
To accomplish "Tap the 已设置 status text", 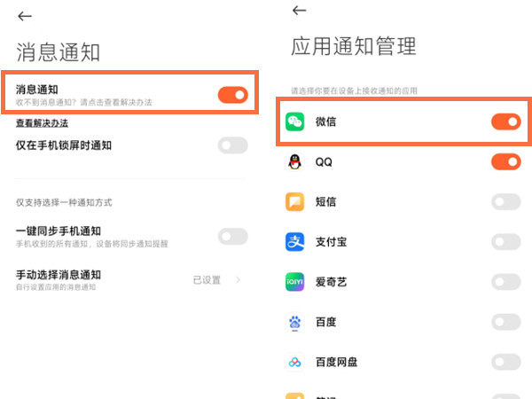I will point(207,280).
